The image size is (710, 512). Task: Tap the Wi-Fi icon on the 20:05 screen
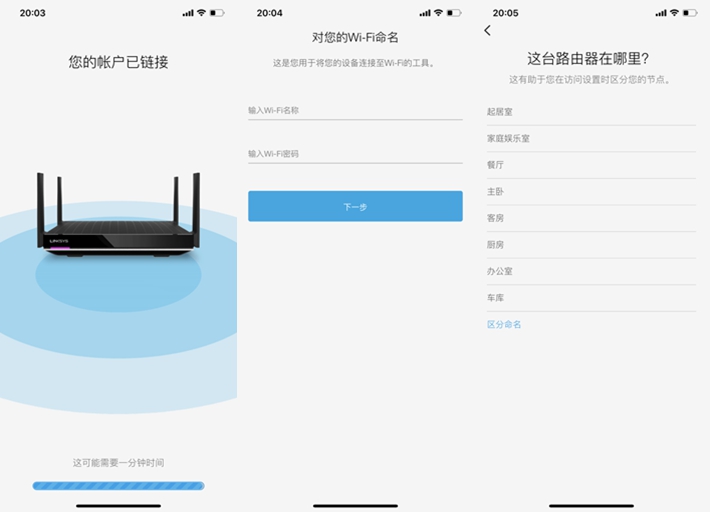click(x=674, y=13)
